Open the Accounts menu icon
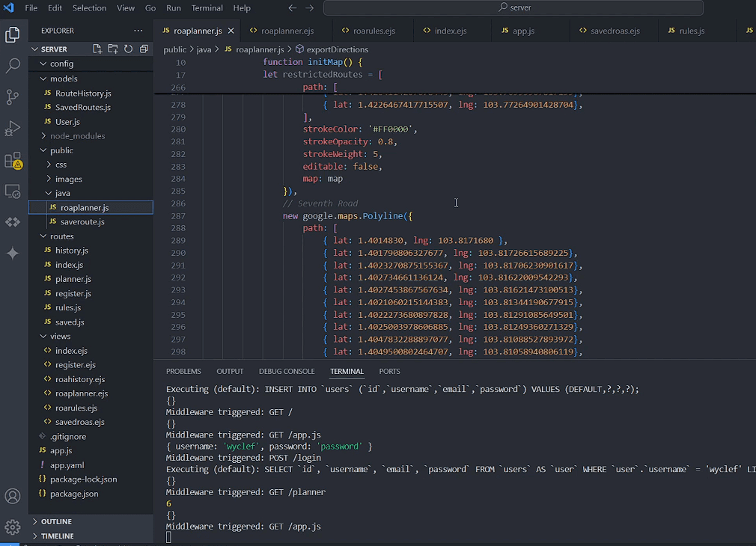The image size is (756, 546). [x=13, y=496]
